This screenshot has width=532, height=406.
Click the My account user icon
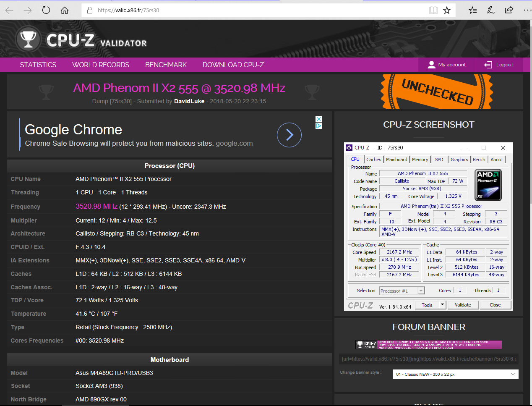pyautogui.click(x=431, y=65)
